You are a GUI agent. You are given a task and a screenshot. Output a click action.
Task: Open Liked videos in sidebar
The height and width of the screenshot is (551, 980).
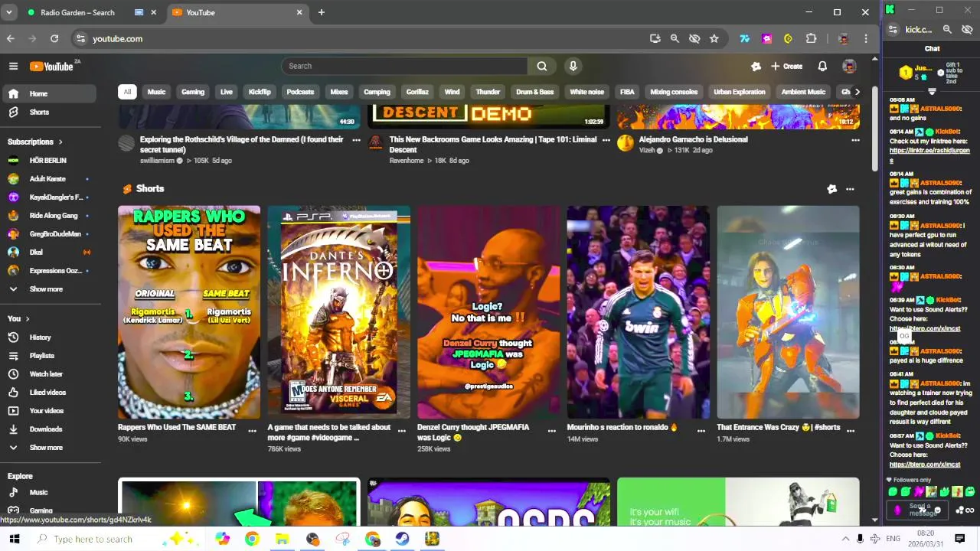tap(50, 393)
